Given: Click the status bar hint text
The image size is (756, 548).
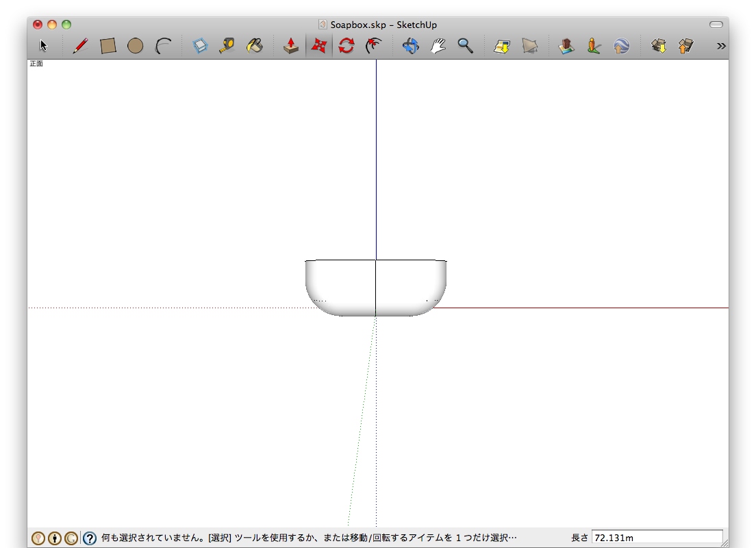Looking at the screenshot, I should [x=309, y=538].
